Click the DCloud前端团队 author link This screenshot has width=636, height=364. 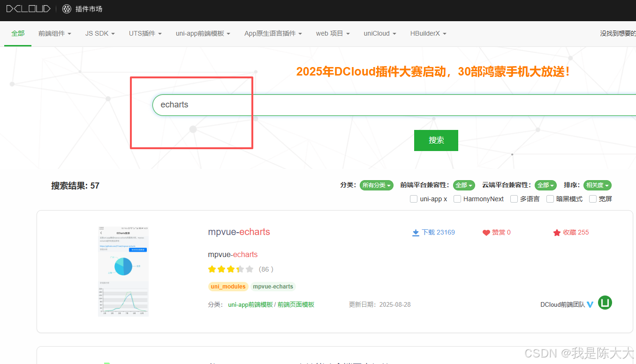coord(562,304)
